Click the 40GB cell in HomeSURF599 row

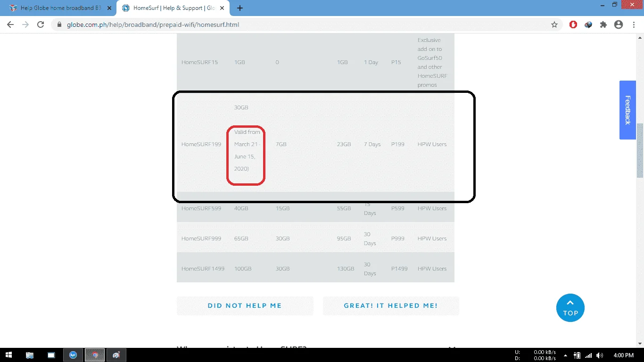click(241, 208)
